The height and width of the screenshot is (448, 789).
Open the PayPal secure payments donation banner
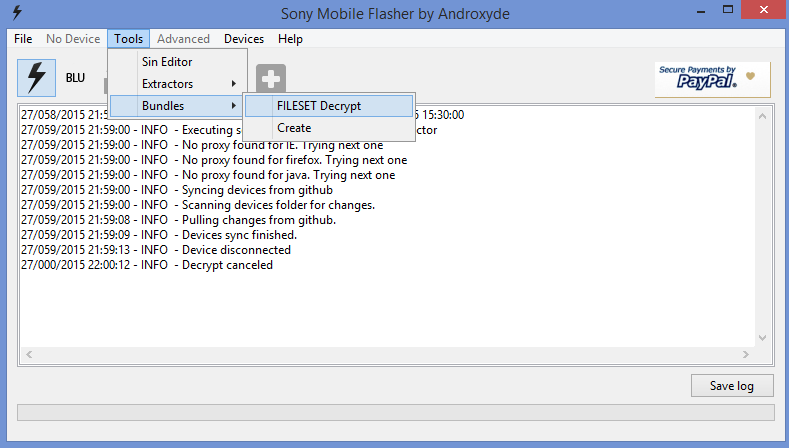point(712,78)
